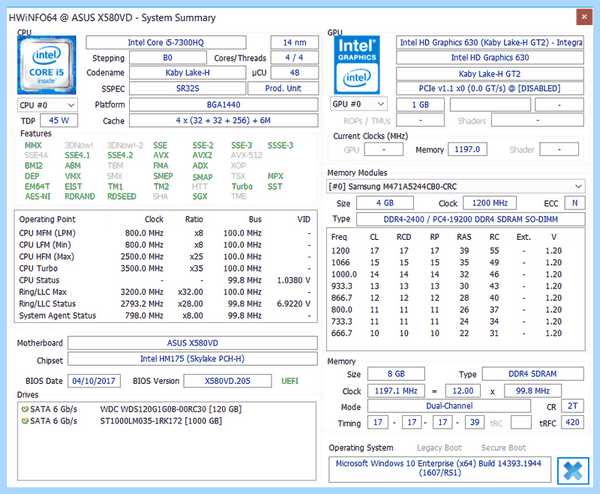The width and height of the screenshot is (600, 494).
Task: Click the tRFC 420 field
Action: coord(572,422)
